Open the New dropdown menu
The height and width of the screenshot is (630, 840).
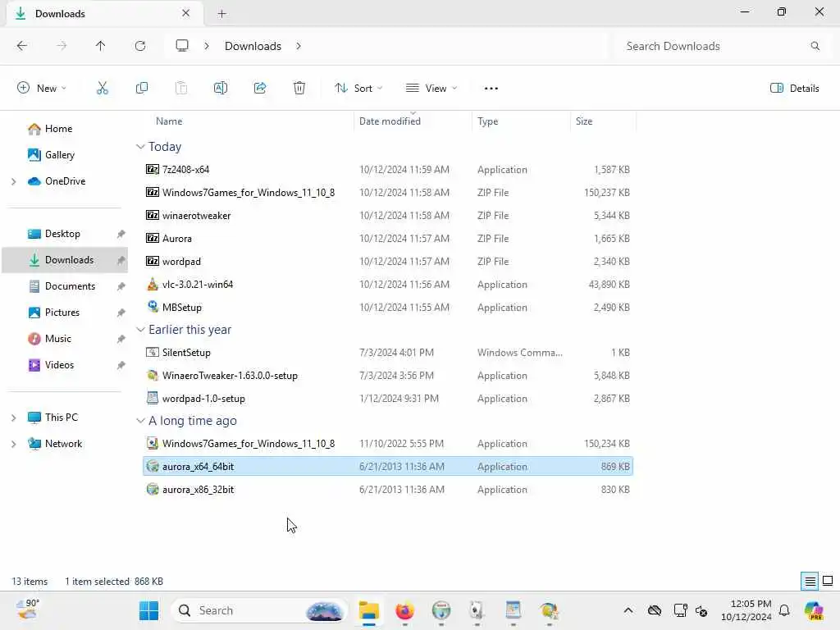point(42,89)
